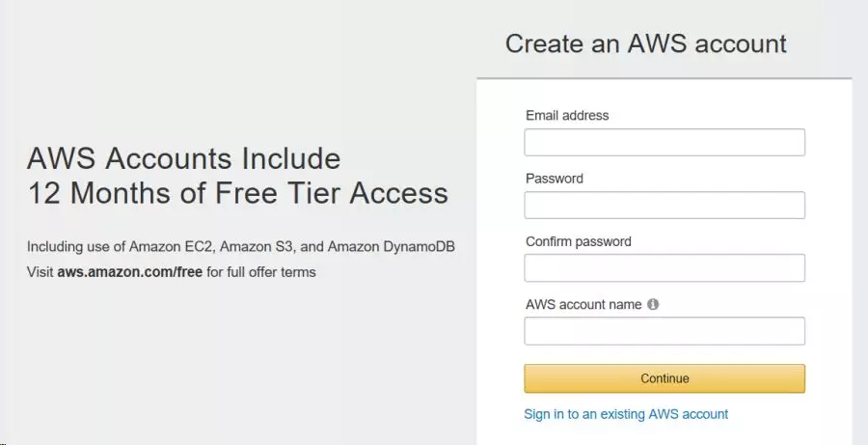Click the Password field label

(x=555, y=179)
